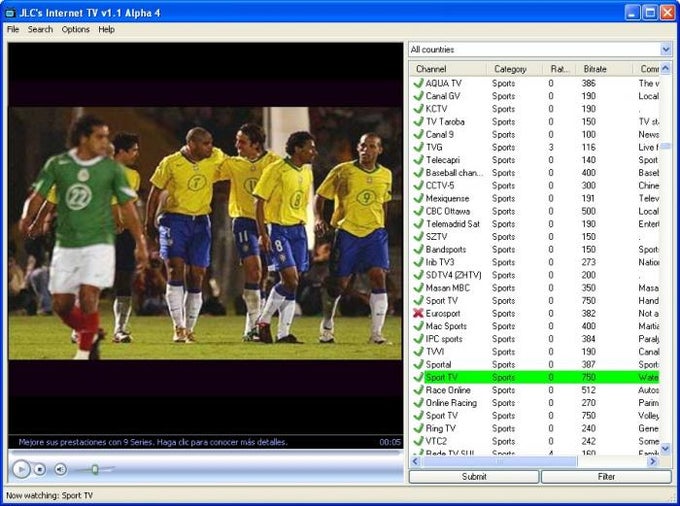Click green check icon beside CCTV-5
Screen dimensions: 680x506
point(418,185)
